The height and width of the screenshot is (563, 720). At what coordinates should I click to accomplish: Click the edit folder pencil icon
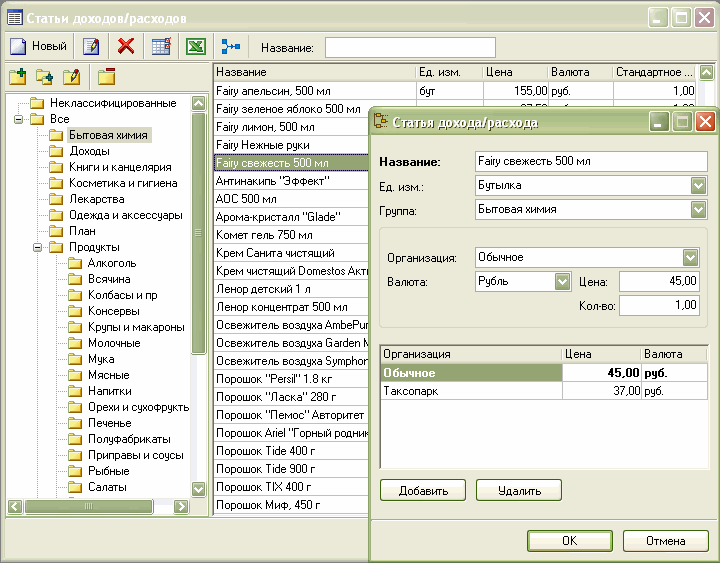71,77
